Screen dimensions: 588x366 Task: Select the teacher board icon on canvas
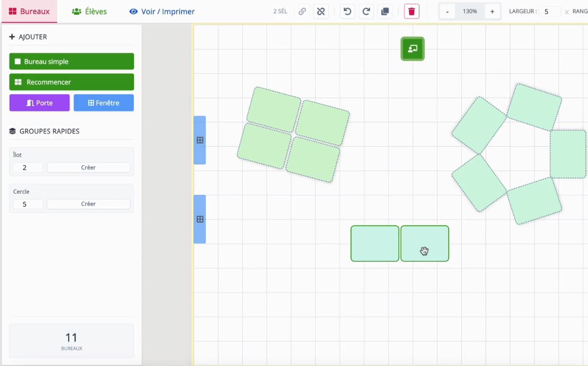tap(412, 49)
